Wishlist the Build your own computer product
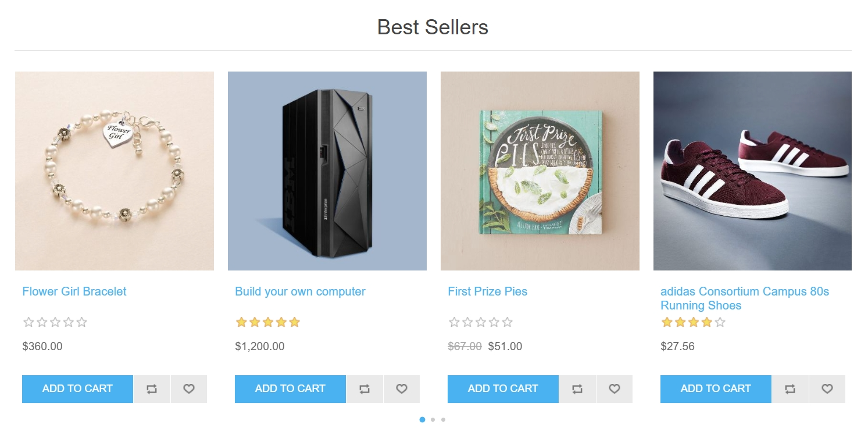Screen dimensions: 868x438 pyautogui.click(x=402, y=389)
